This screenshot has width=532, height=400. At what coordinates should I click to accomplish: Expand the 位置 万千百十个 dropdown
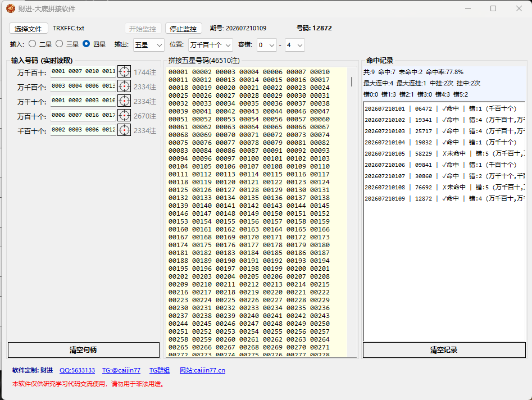(x=210, y=45)
